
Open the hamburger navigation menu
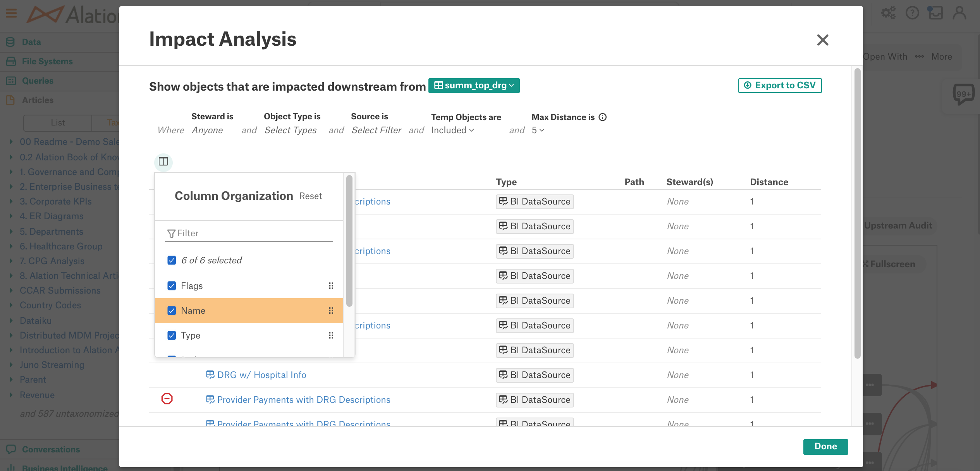[11, 14]
